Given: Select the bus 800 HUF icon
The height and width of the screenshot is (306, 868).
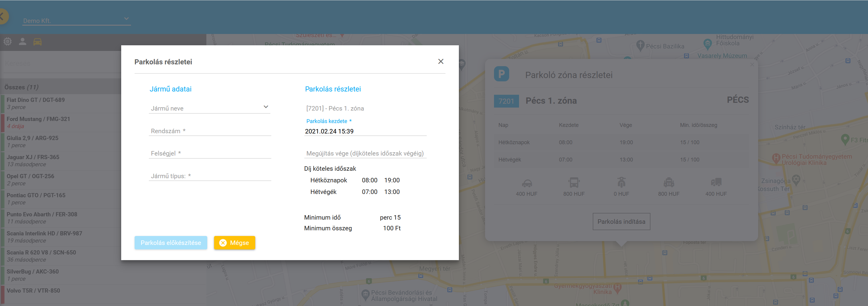Looking at the screenshot, I should click(574, 183).
